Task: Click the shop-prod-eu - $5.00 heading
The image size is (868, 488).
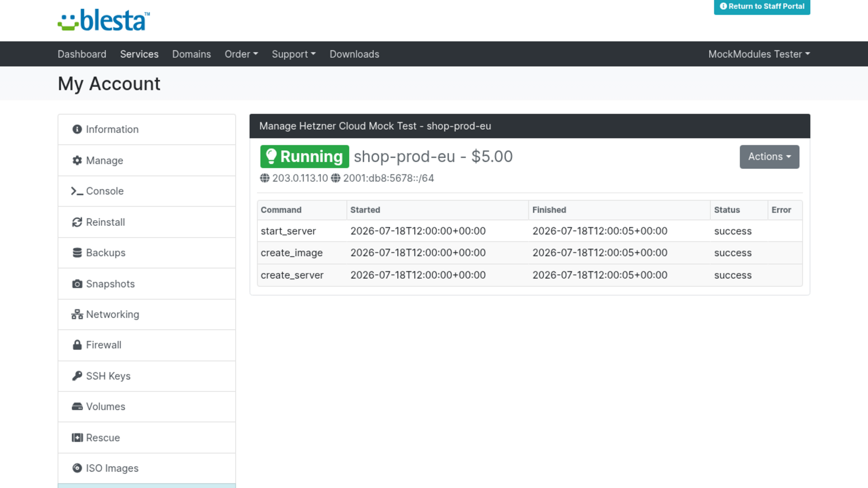Action: click(x=433, y=157)
